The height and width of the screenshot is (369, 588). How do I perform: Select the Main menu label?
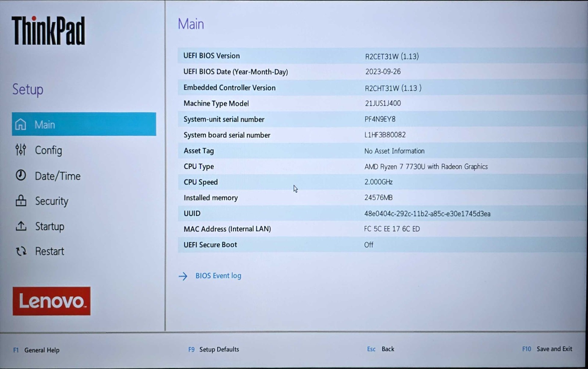click(45, 125)
